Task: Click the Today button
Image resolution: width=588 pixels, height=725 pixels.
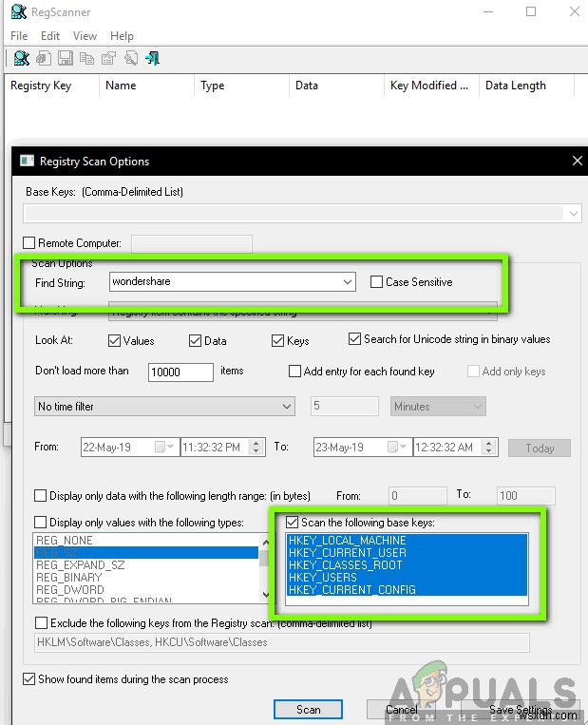Action: click(x=540, y=448)
